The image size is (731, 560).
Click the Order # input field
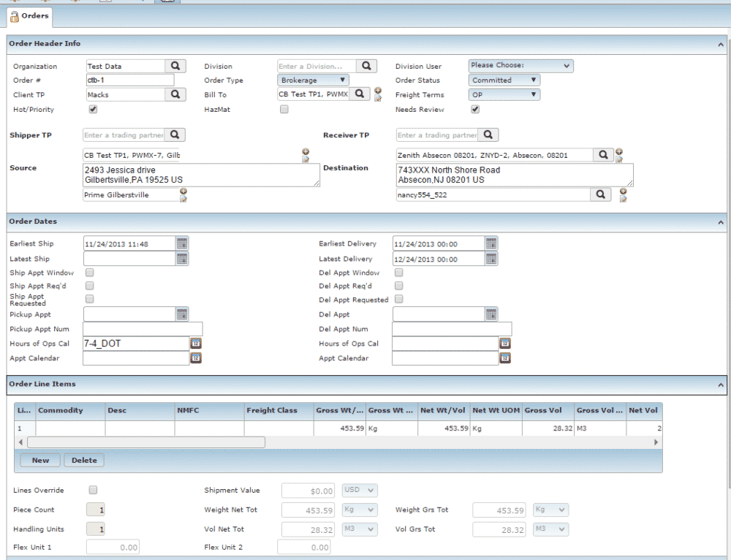(130, 80)
